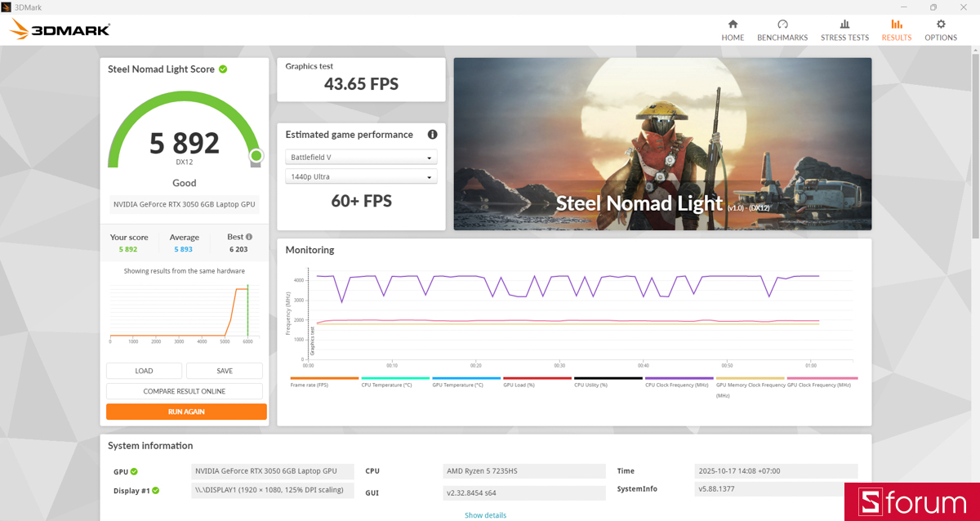
Task: Click the Time value 2025-10-17 14:08
Action: 776,471
